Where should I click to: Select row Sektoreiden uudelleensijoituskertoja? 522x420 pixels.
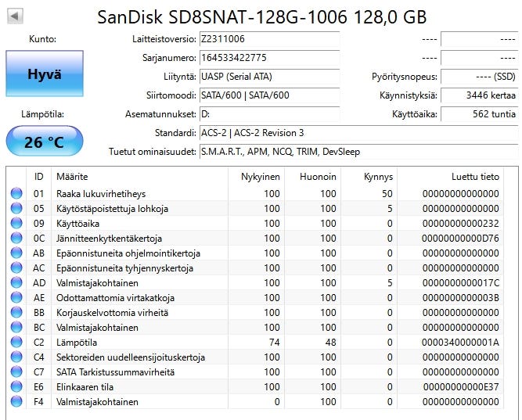(255, 357)
